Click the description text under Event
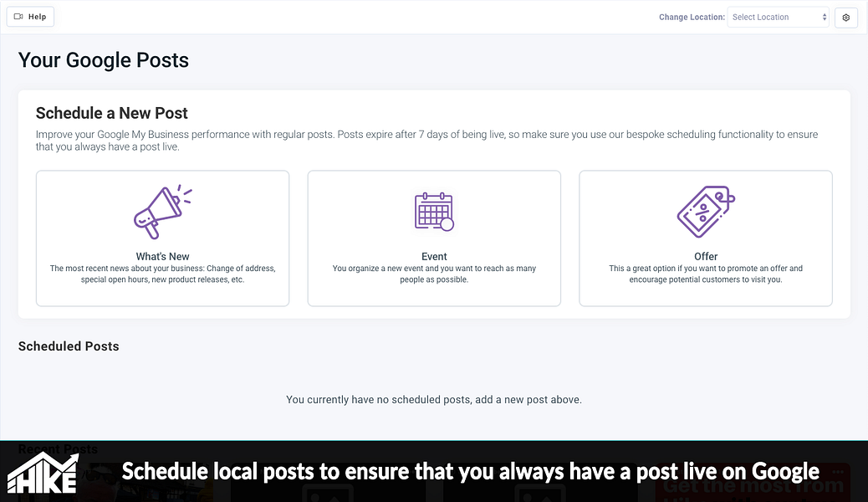Image resolution: width=868 pixels, height=502 pixels. pyautogui.click(x=434, y=274)
